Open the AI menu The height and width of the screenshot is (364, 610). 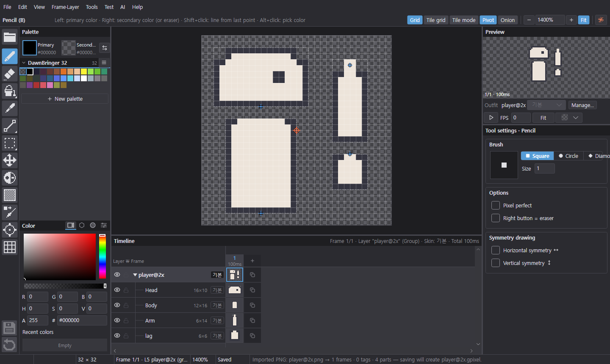click(x=123, y=7)
